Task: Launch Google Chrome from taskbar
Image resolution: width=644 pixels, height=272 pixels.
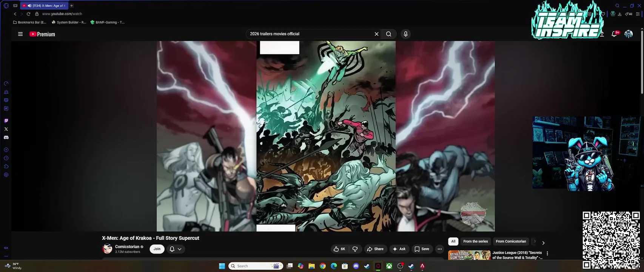Action: tap(323, 266)
